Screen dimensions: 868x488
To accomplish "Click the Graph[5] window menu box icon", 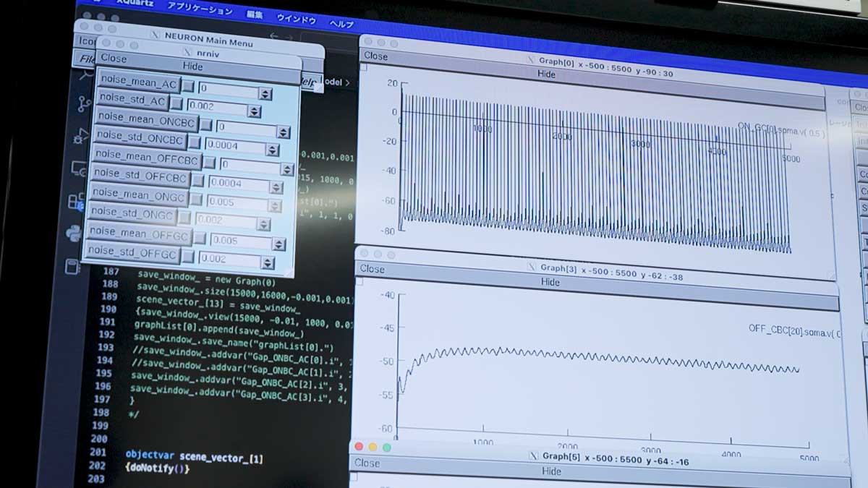I will [354, 476].
